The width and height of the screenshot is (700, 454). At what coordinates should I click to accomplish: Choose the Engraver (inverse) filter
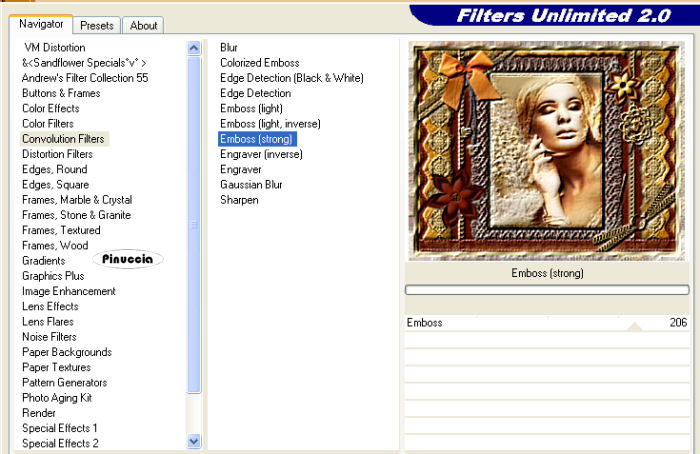pyautogui.click(x=261, y=154)
